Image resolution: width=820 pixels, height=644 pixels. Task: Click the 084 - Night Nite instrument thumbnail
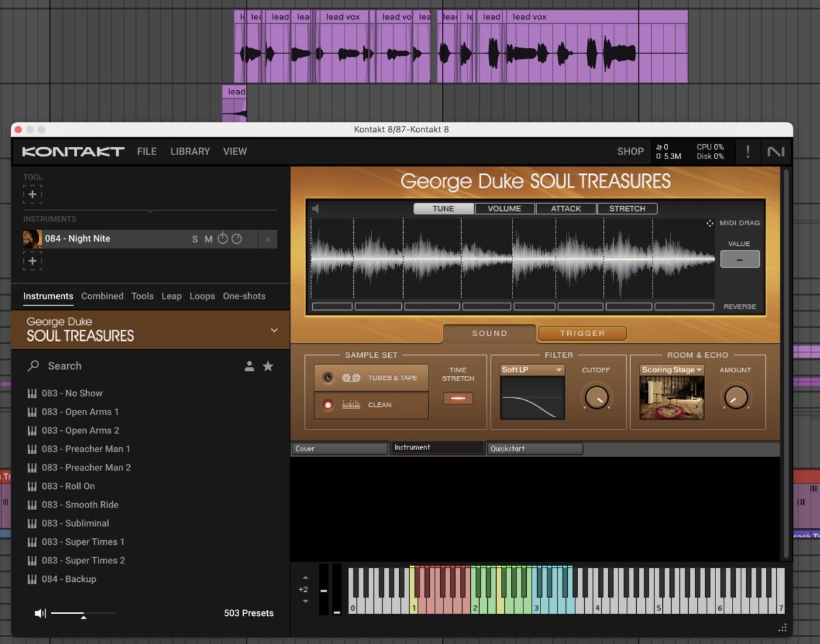click(32, 239)
